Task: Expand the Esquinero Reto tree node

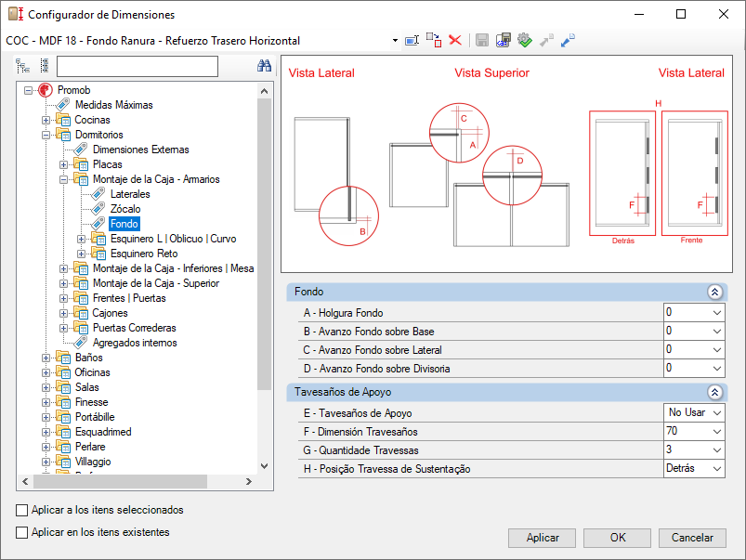Action: coord(81,254)
